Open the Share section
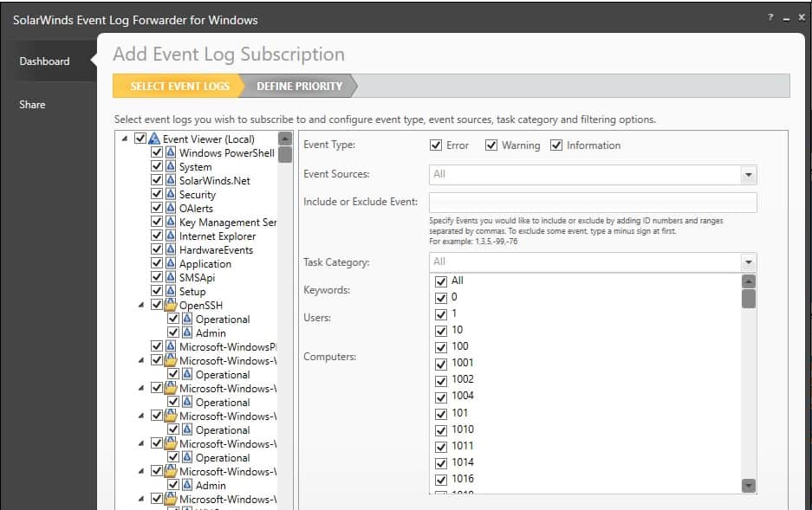The width and height of the screenshot is (812, 510). (32, 105)
